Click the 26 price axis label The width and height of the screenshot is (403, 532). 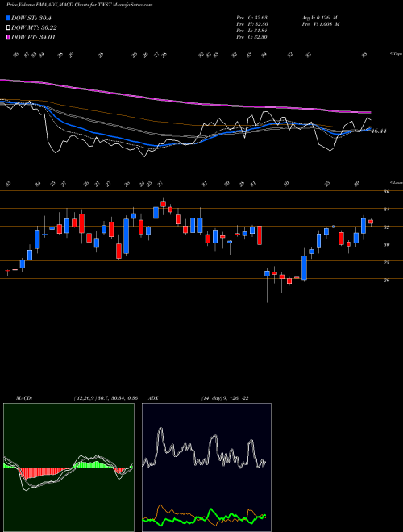click(386, 281)
